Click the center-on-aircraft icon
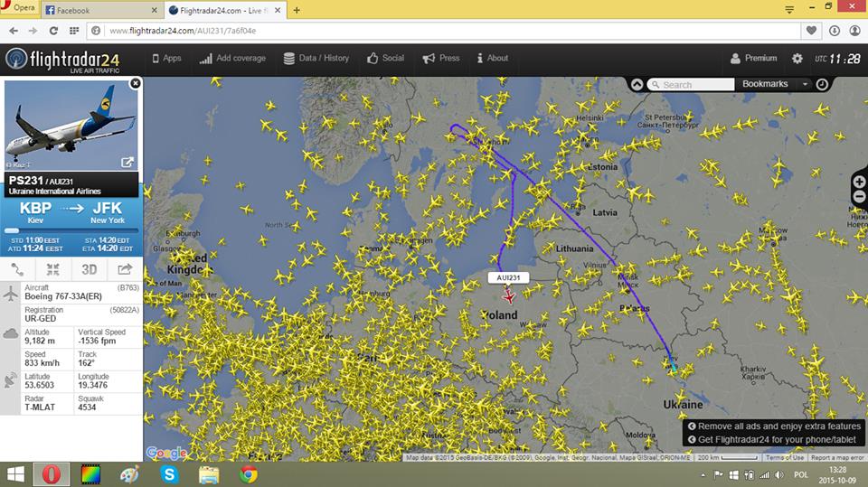This screenshot has width=868, height=487. click(53, 269)
